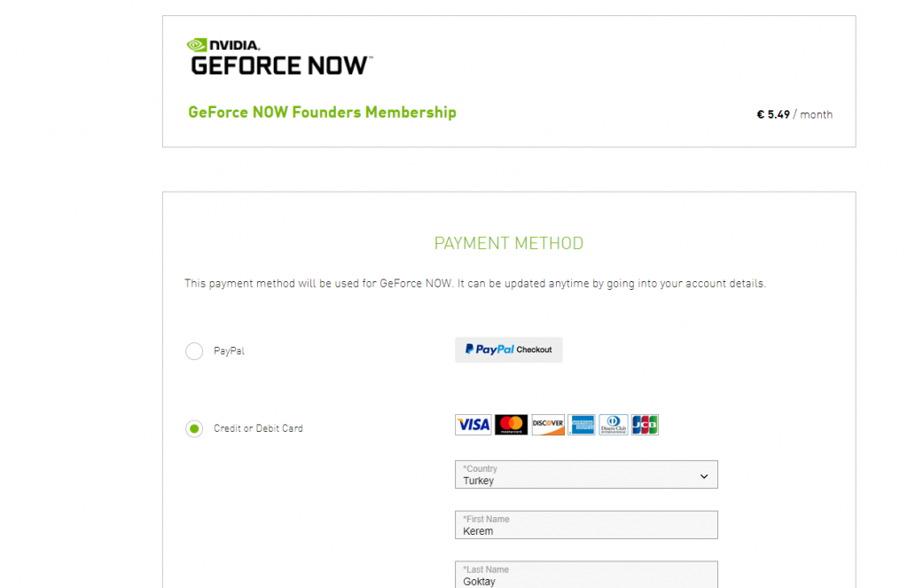Click the American Express card icon
The image size is (908, 588).
581,425
